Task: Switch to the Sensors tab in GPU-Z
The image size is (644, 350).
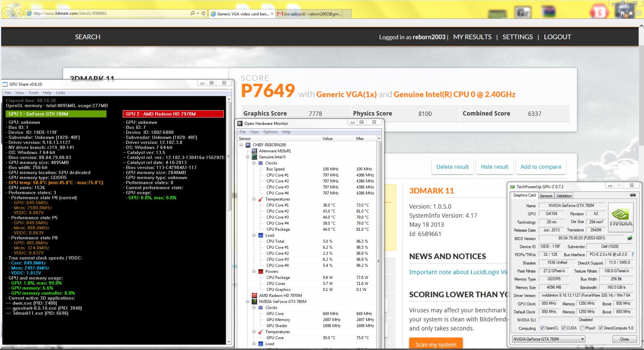Action: click(546, 196)
